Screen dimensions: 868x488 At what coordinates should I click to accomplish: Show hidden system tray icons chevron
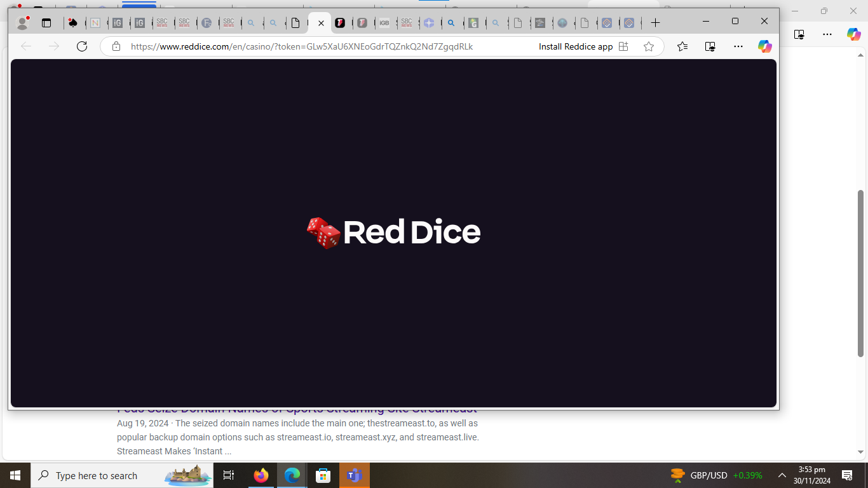tap(782, 475)
